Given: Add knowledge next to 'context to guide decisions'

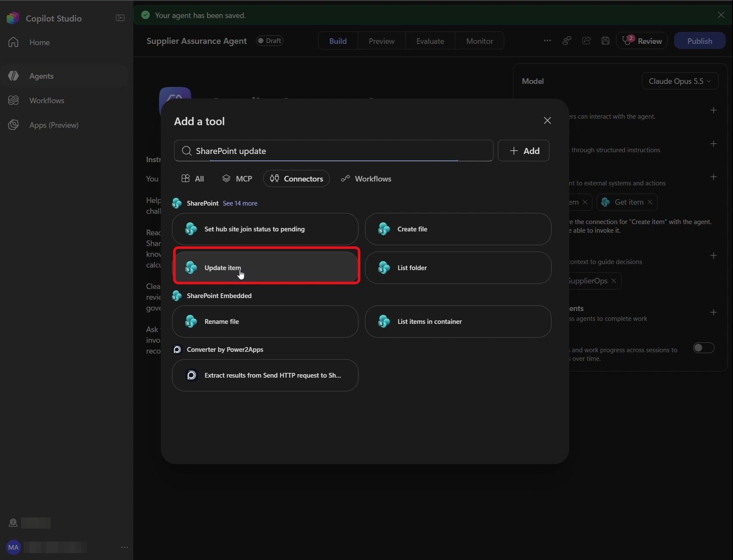Looking at the screenshot, I should coord(713,255).
